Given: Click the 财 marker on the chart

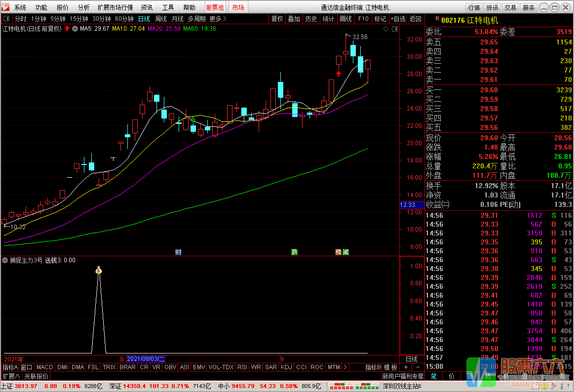Looking at the screenshot, I should click(178, 252).
